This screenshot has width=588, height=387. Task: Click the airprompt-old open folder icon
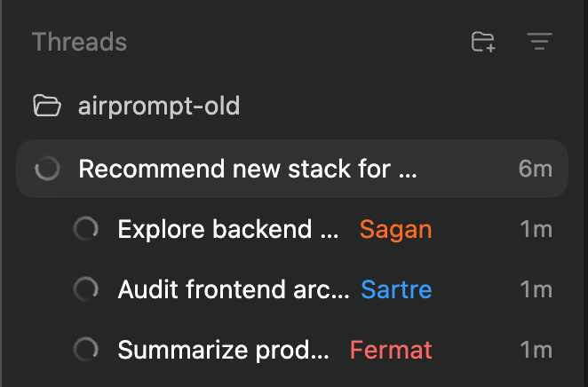[x=47, y=106]
